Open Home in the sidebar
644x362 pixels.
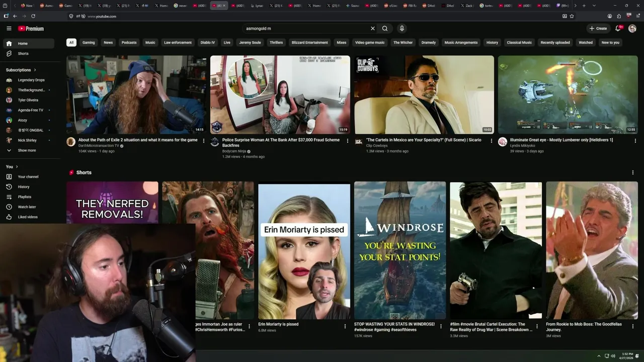28,43
